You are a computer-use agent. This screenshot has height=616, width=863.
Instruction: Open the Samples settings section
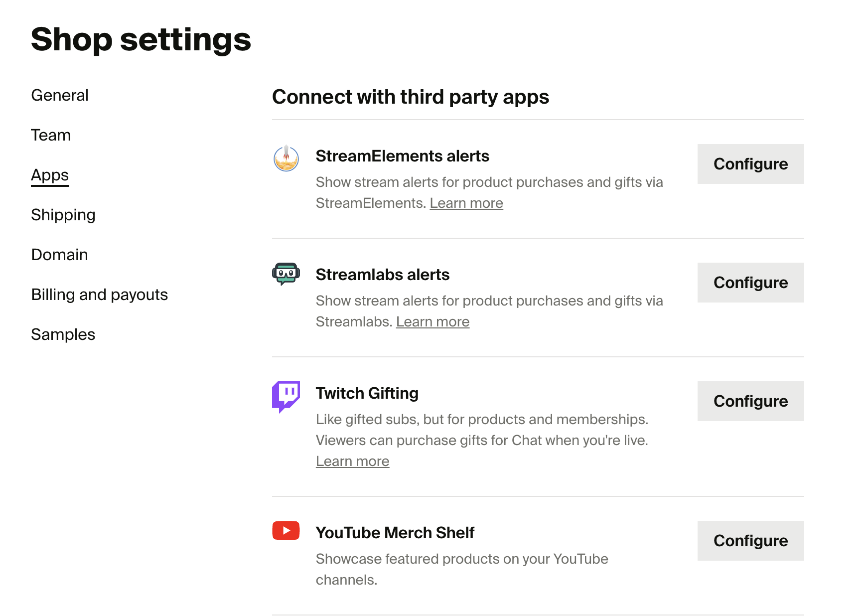63,334
